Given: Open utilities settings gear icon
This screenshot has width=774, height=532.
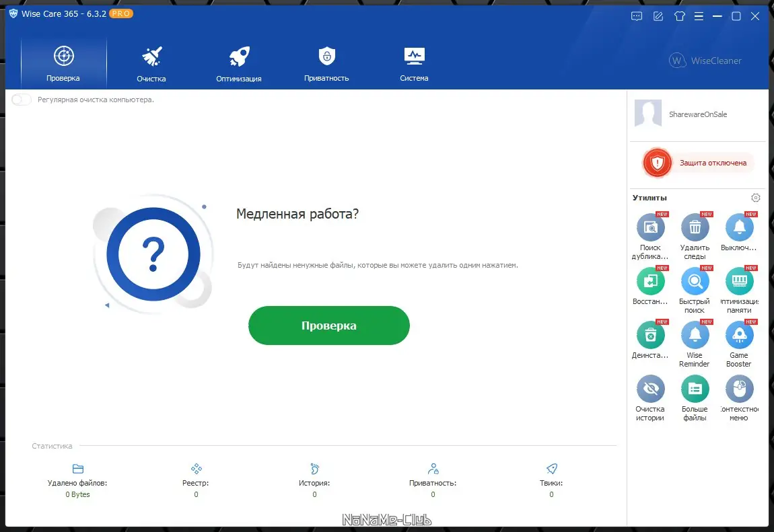Looking at the screenshot, I should point(755,197).
